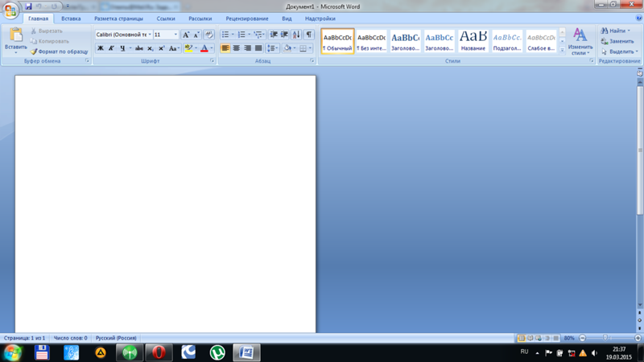This screenshot has width=644, height=362.
Task: Toggle italic (К) formatting
Action: click(x=111, y=48)
